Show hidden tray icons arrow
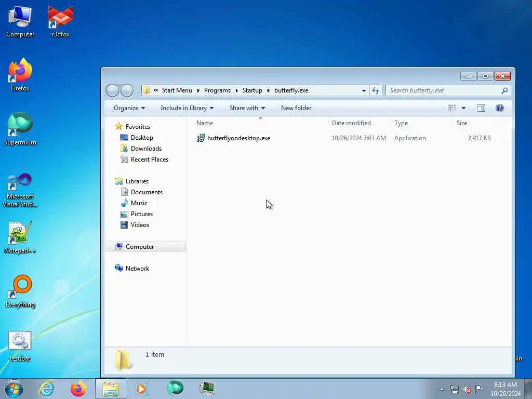 [x=442, y=389]
